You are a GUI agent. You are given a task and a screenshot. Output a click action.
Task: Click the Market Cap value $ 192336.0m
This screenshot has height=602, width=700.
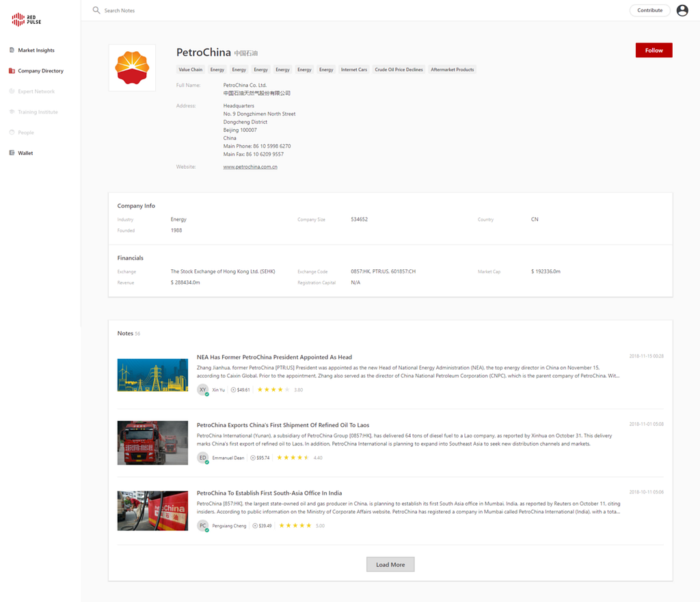[546, 271]
